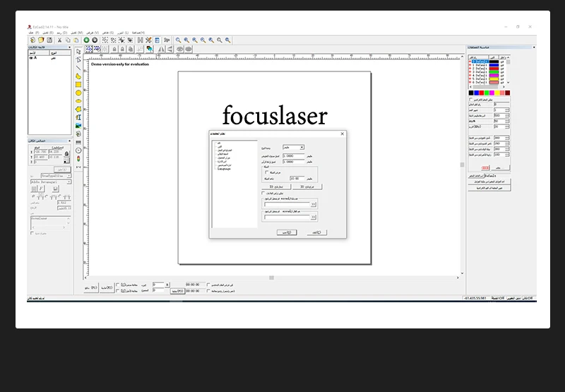
Task: Click the grid spacing 10.00 field
Action: (x=297, y=179)
